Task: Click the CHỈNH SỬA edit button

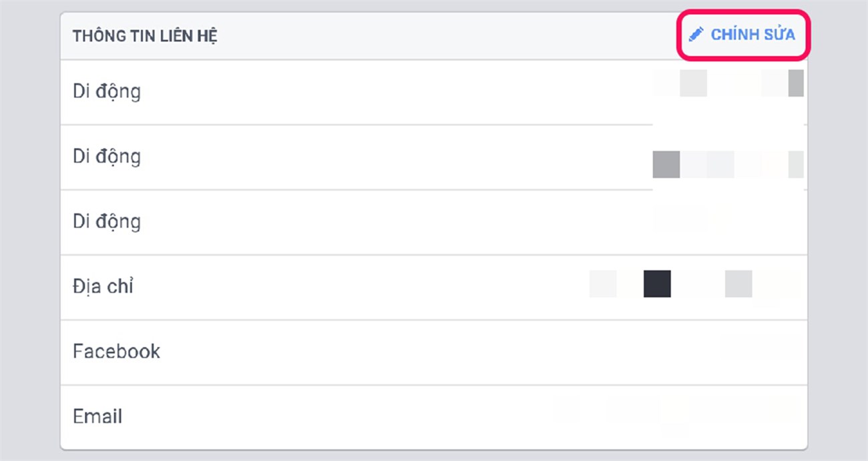Action: (752, 34)
